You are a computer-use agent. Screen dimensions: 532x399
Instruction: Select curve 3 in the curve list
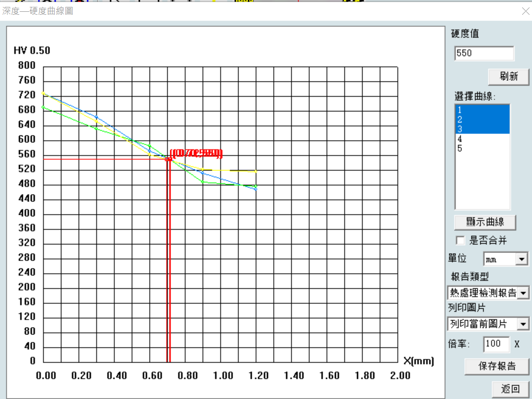click(x=482, y=129)
